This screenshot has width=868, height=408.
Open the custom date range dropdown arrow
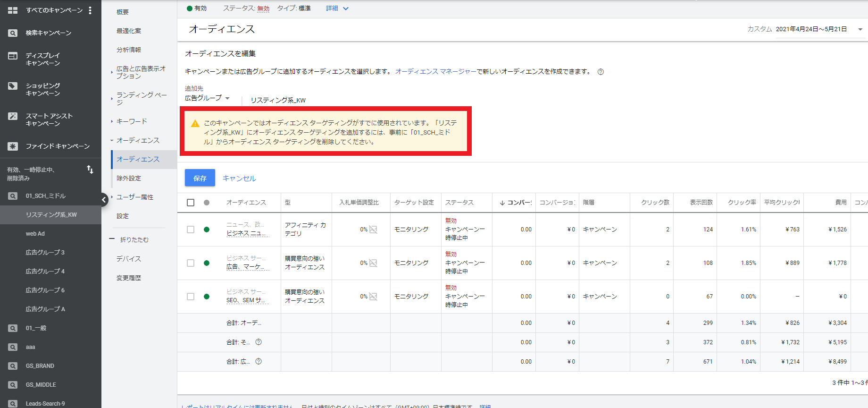click(860, 29)
